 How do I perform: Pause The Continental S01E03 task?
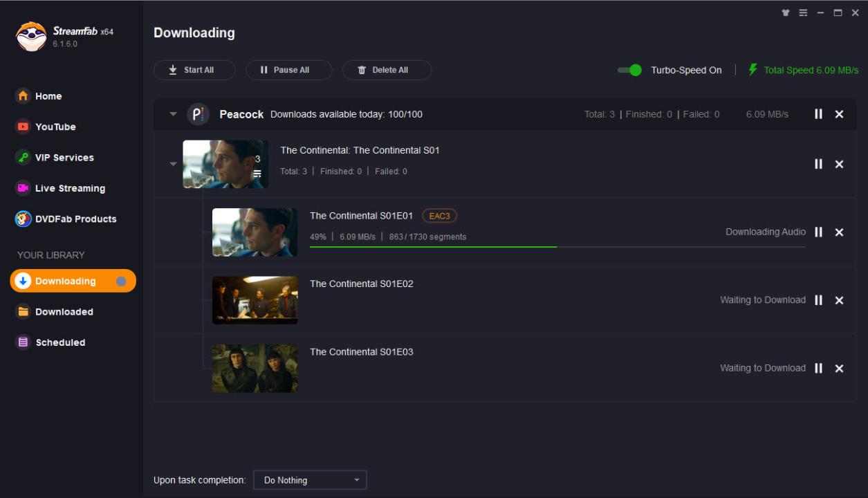(x=818, y=369)
